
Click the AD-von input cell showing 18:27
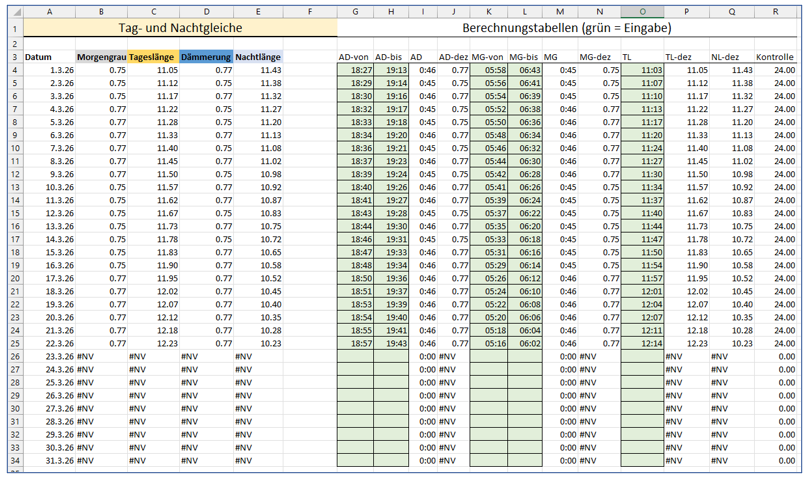pyautogui.click(x=356, y=70)
